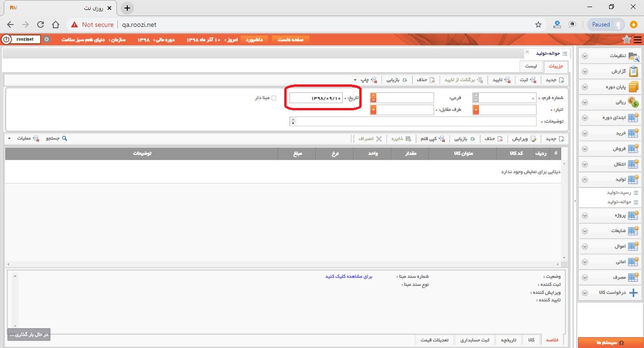Click the تاریخ date input field
This screenshot has height=348, width=644.
pos(316,98)
